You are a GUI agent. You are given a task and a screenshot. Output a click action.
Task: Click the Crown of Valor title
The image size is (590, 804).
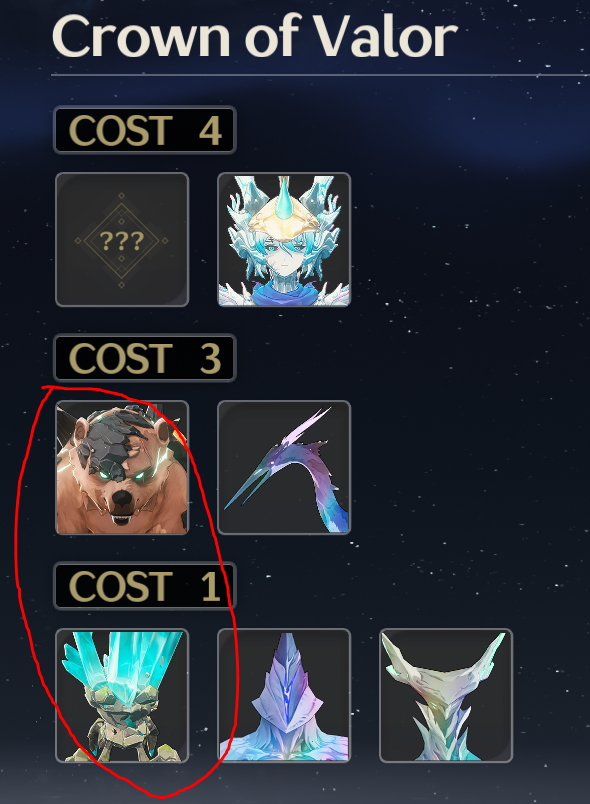pos(254,36)
